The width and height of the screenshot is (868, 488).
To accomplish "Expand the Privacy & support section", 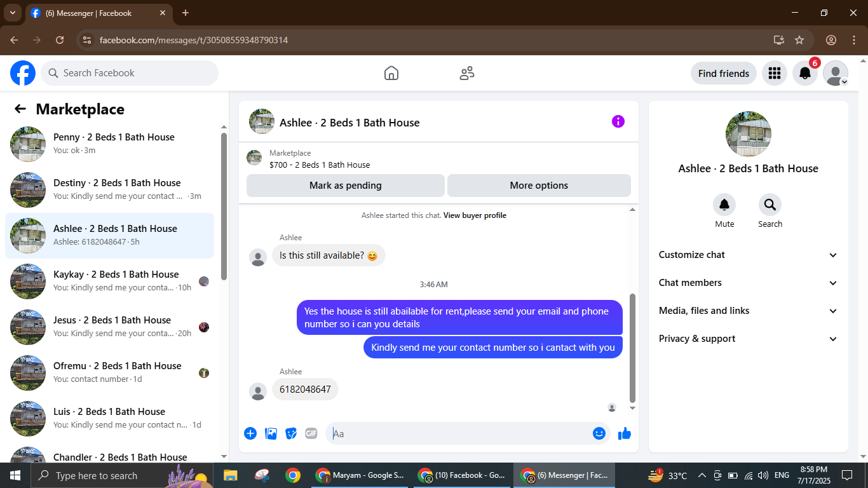I will click(749, 339).
